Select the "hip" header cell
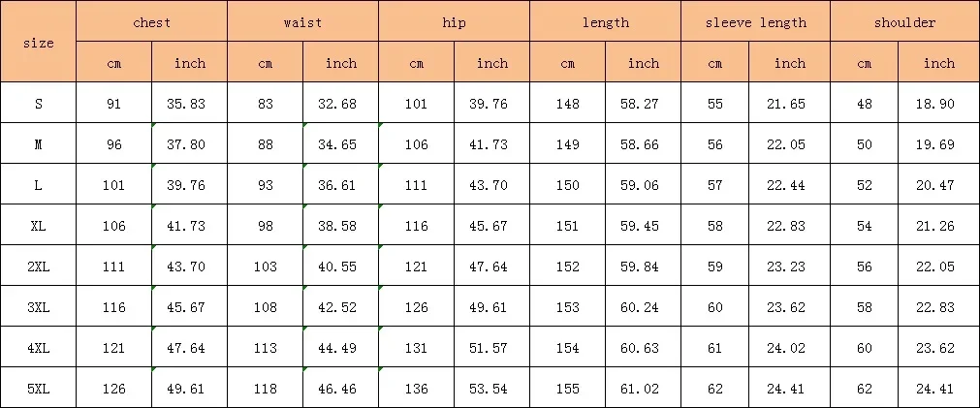Image resolution: width=980 pixels, height=408 pixels. pyautogui.click(x=454, y=22)
